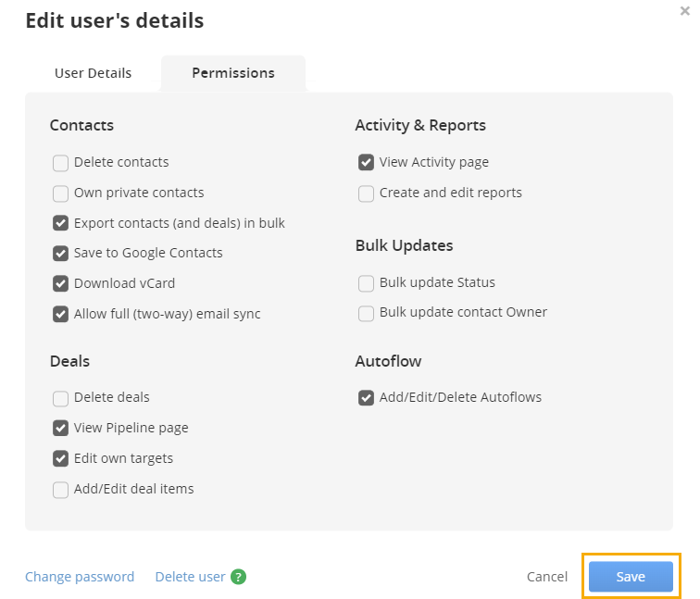Click the green help icon beside Delete user

(x=238, y=577)
